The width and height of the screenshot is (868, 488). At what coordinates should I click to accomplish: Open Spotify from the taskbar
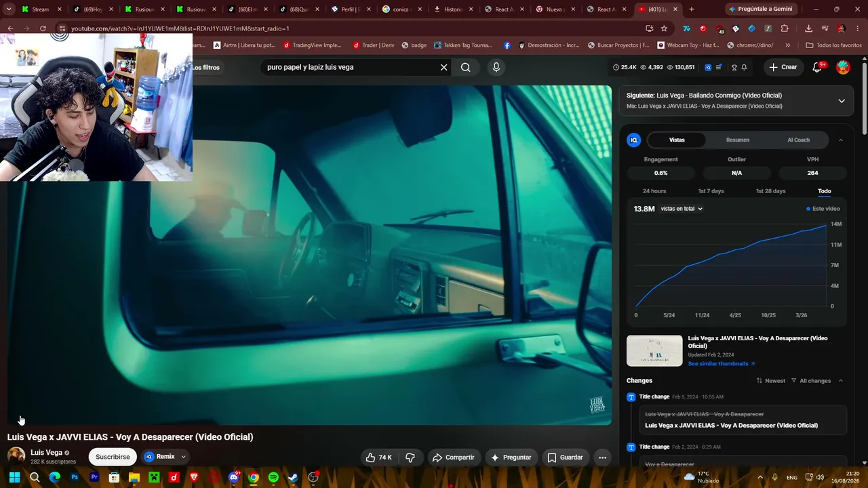[x=273, y=477]
